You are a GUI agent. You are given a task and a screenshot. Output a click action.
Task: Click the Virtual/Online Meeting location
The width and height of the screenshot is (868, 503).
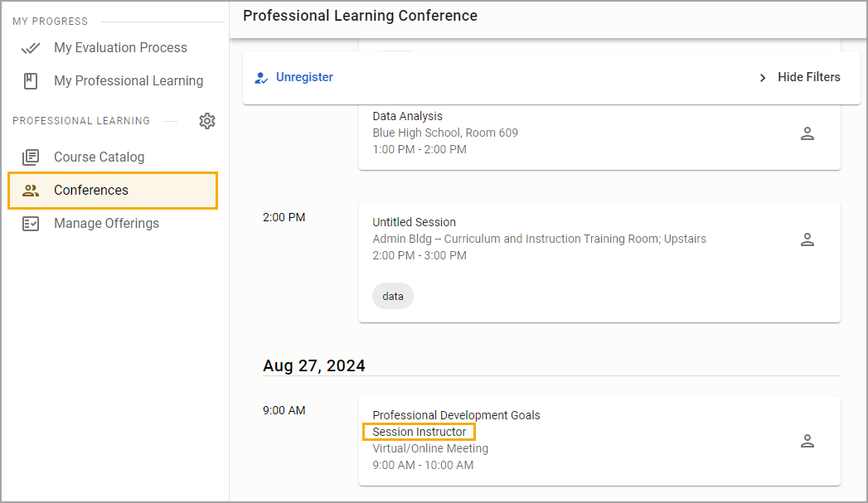[430, 449]
